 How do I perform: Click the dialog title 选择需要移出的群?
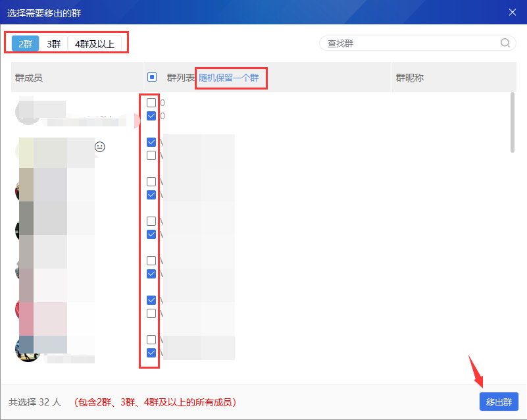(x=44, y=13)
